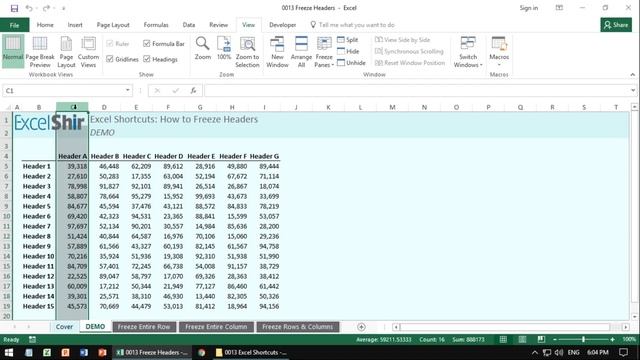640x360 pixels.
Task: Open Freeze Panes dropdown
Action: (x=324, y=51)
